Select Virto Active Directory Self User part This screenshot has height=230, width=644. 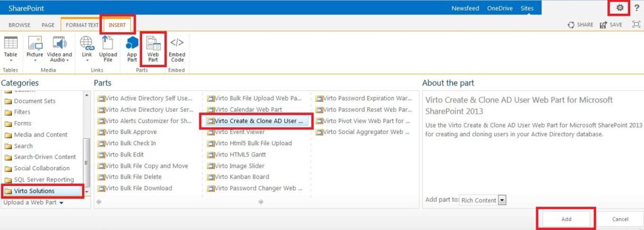tap(145, 98)
